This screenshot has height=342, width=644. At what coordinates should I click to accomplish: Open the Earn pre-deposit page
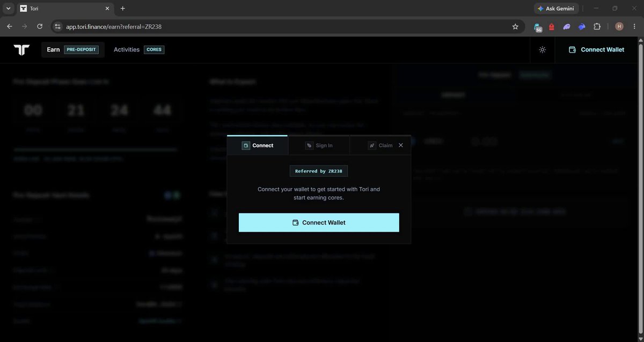pyautogui.click(x=73, y=50)
